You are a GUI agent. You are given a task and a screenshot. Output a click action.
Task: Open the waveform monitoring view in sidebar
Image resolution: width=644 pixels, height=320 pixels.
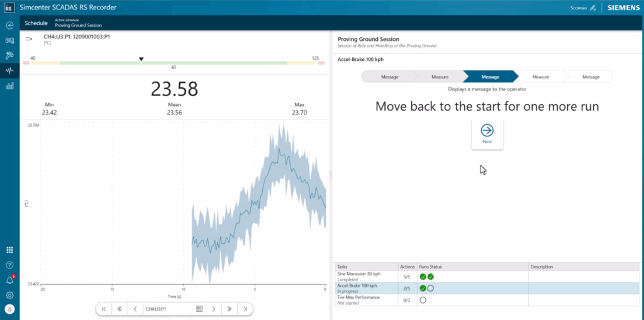(x=9, y=70)
